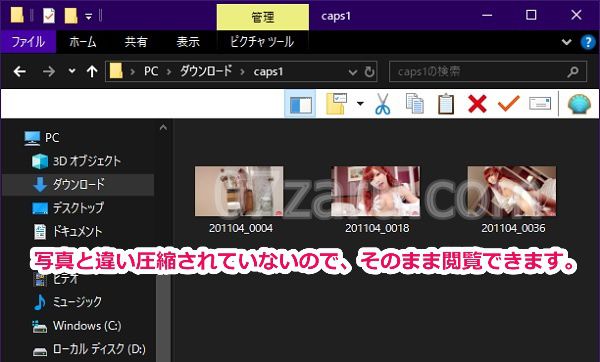Image resolution: width=600 pixels, height=362 pixels.
Task: Click the address bar folder icon
Action: [x=116, y=71]
